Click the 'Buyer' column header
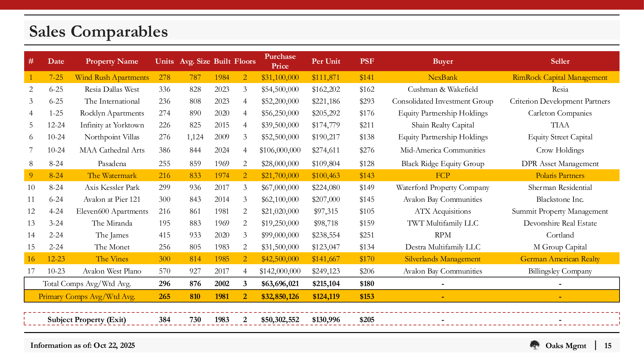This screenshot has height=362, width=644. (443, 61)
